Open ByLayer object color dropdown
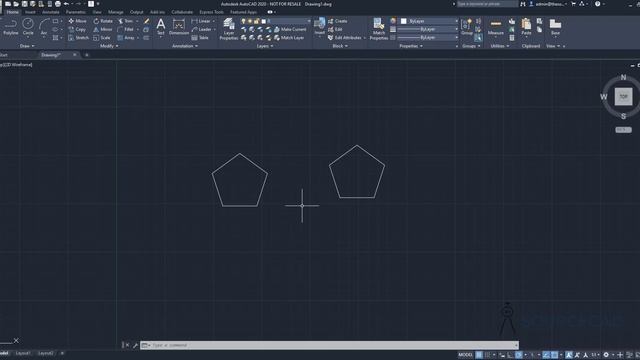Screen dimensions: 640x360 (429, 21)
